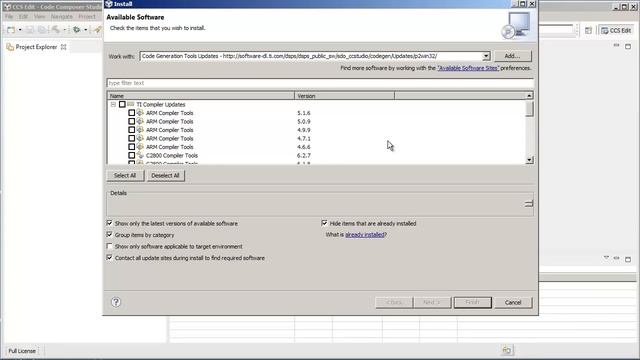Open the lower right panel view menu triangle
The height and width of the screenshot is (360, 640).
tap(606, 258)
